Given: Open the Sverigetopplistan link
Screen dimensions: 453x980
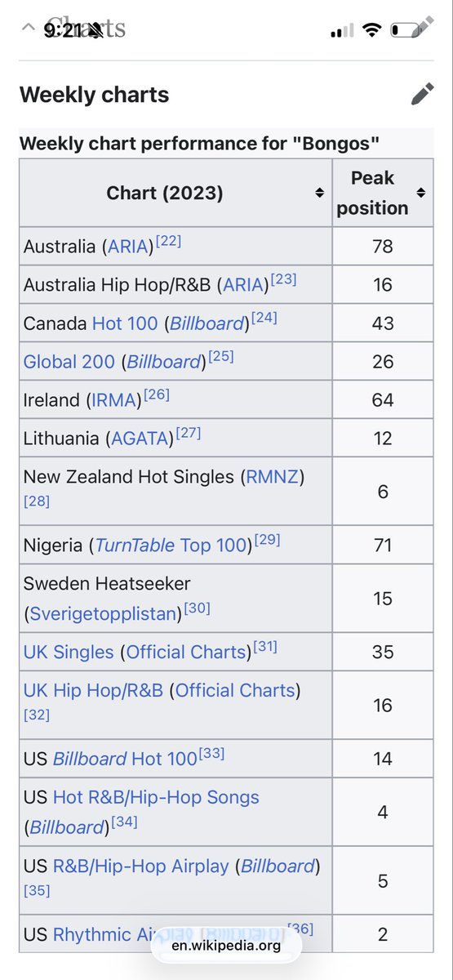Looking at the screenshot, I should pos(104,614).
